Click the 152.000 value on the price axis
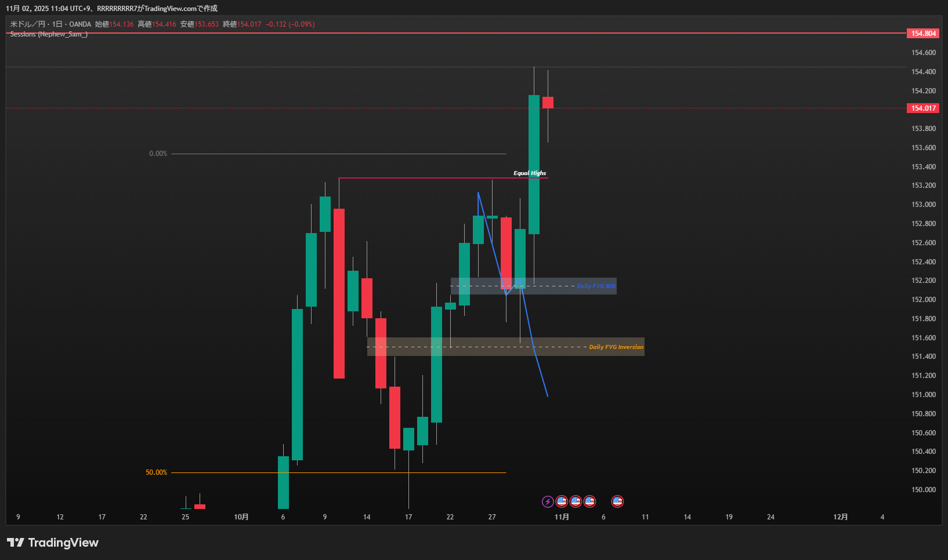The image size is (948, 560). (923, 300)
